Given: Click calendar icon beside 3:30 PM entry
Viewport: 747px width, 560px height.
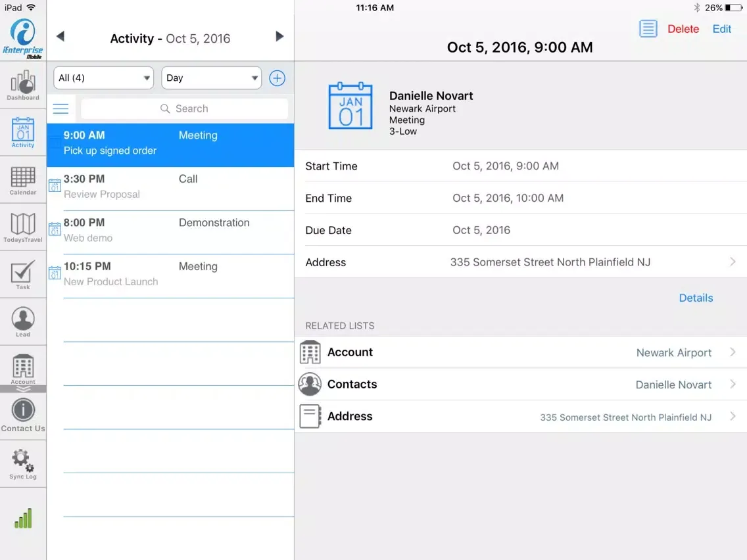Looking at the screenshot, I should [55, 185].
